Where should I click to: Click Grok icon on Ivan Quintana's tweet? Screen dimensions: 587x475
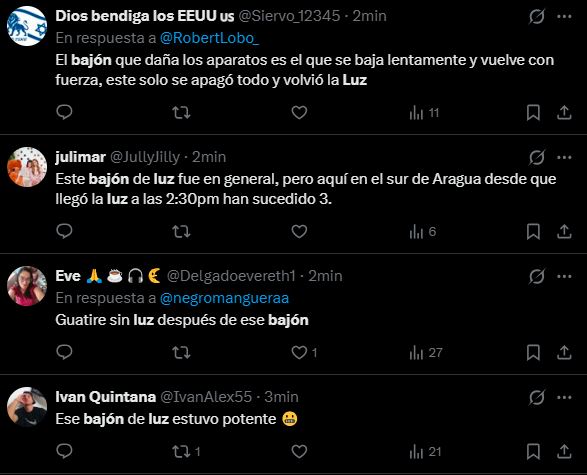point(536,397)
